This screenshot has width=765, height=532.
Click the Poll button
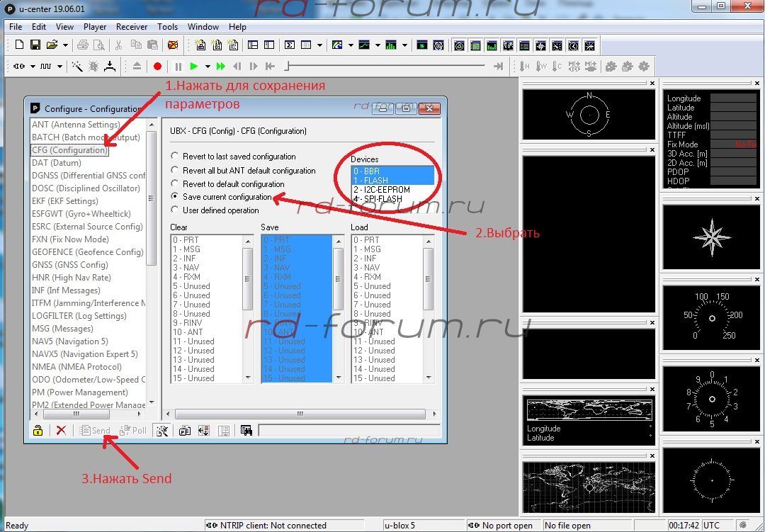133,430
